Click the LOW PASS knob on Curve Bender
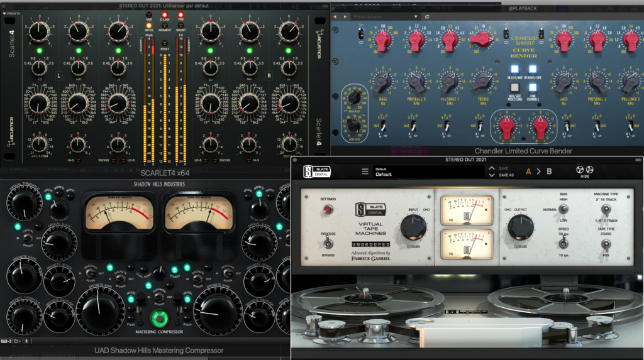This screenshot has height=360, width=644. coord(353,126)
